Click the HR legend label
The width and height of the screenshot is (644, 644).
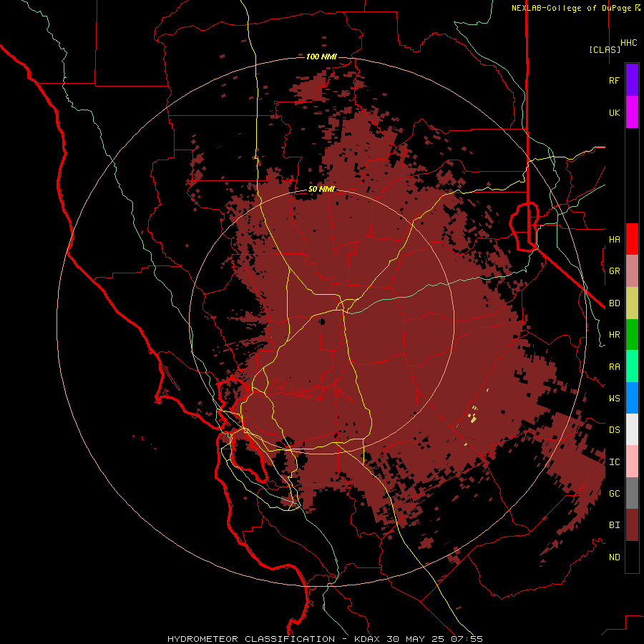[614, 335]
